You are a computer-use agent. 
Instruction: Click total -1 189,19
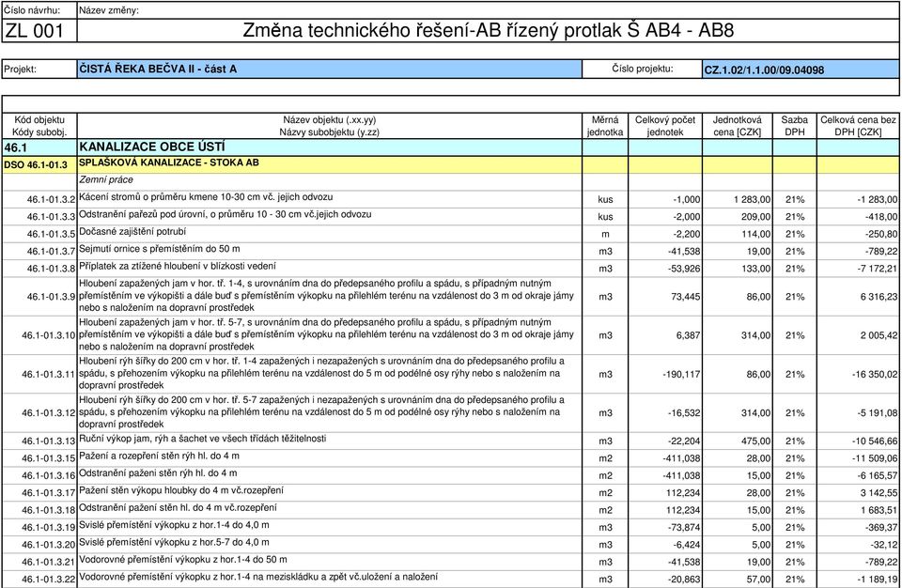(x=878, y=580)
